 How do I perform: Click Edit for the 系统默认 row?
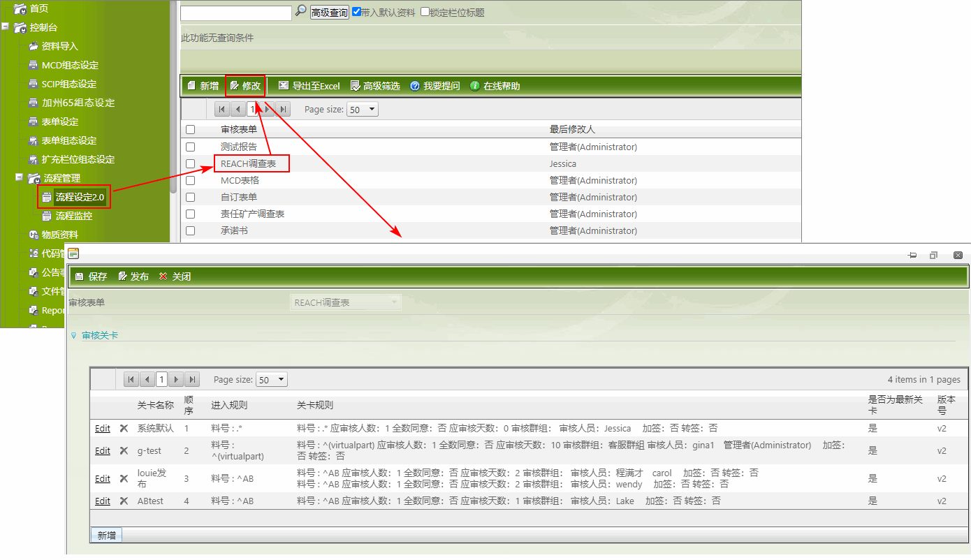(103, 428)
